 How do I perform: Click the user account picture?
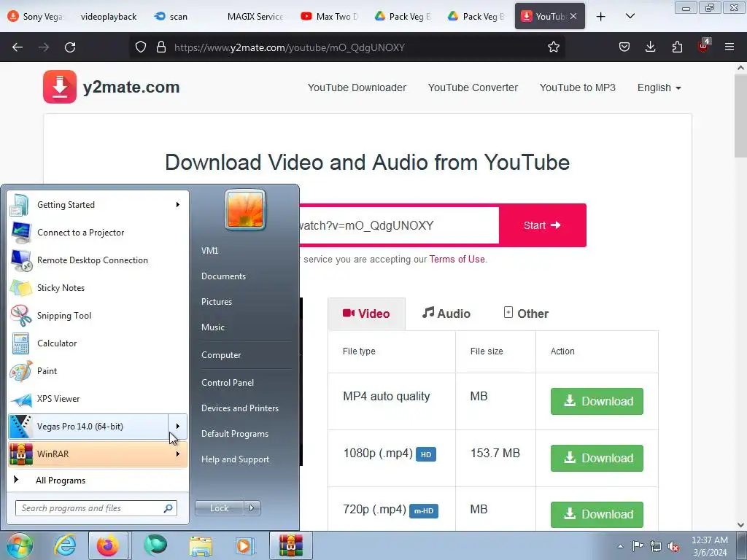pyautogui.click(x=245, y=209)
